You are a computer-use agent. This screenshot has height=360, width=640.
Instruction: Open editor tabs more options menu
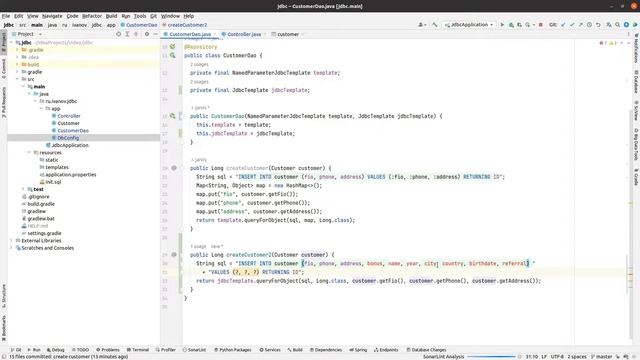click(629, 34)
